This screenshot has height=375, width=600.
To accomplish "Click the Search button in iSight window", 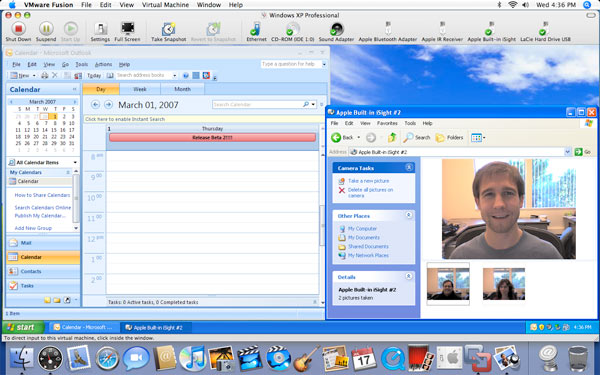I will point(417,137).
